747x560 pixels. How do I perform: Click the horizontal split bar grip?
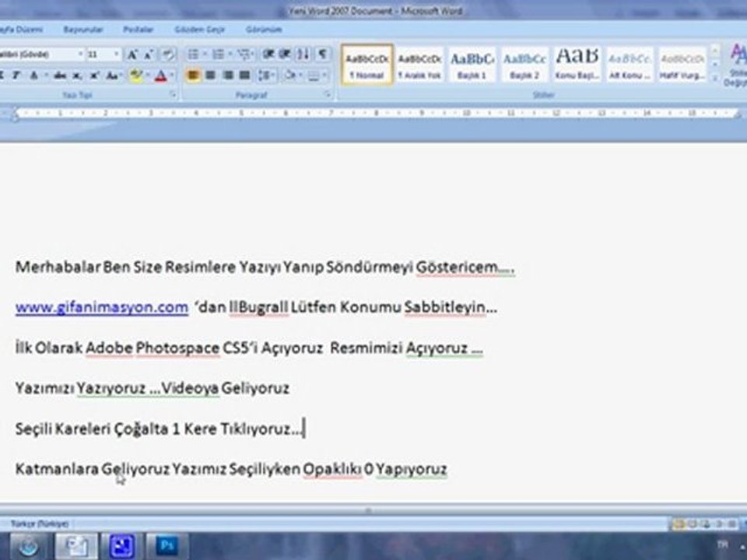(368, 510)
